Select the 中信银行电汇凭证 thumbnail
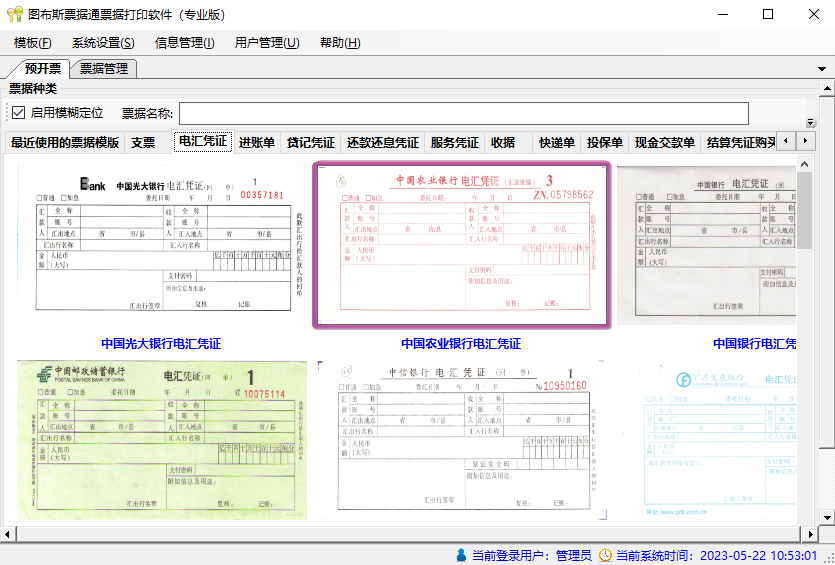Image resolution: width=835 pixels, height=565 pixels. 462,440
